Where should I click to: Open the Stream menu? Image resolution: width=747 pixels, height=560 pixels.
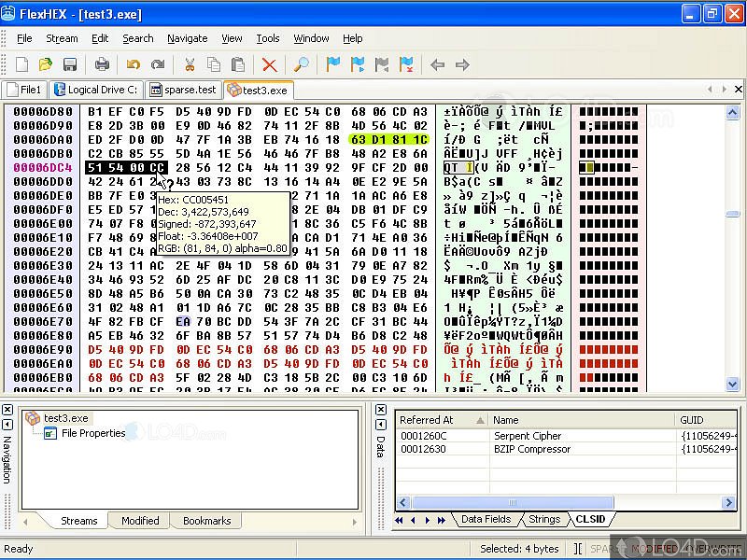(62, 38)
